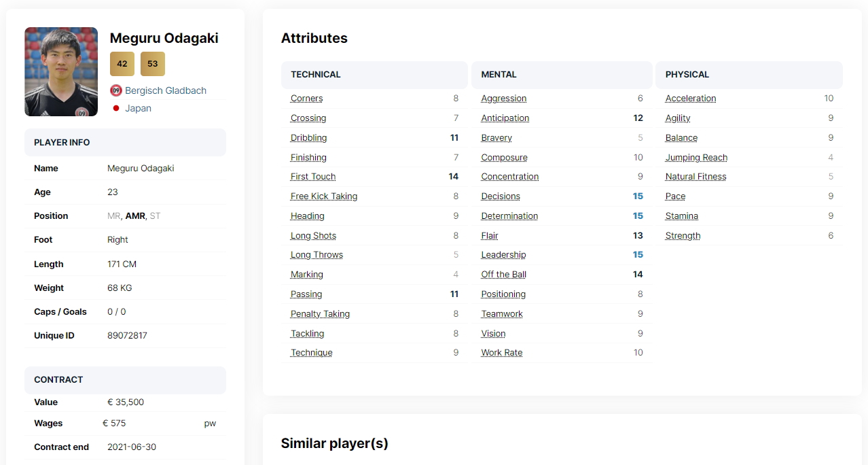This screenshot has height=465, width=868.
Task: Select the TECHNICAL column header
Action: [374, 75]
